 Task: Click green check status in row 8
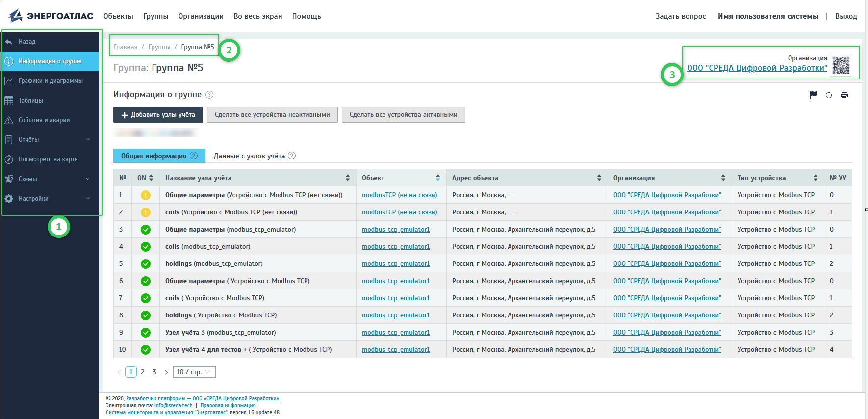click(146, 315)
